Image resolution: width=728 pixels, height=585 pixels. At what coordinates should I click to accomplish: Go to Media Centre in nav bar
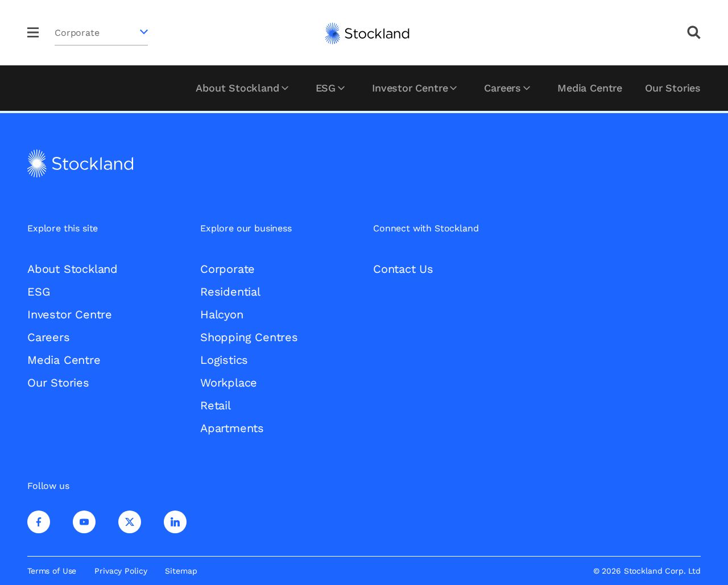coord(590,88)
